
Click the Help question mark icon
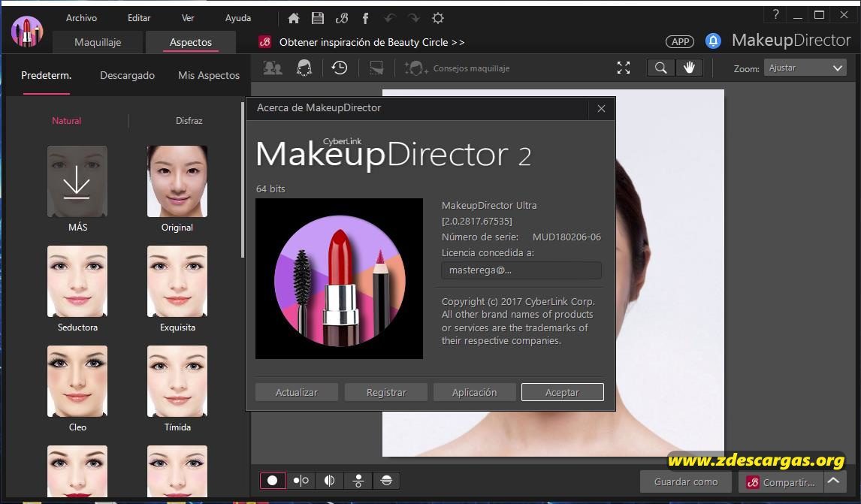[775, 15]
